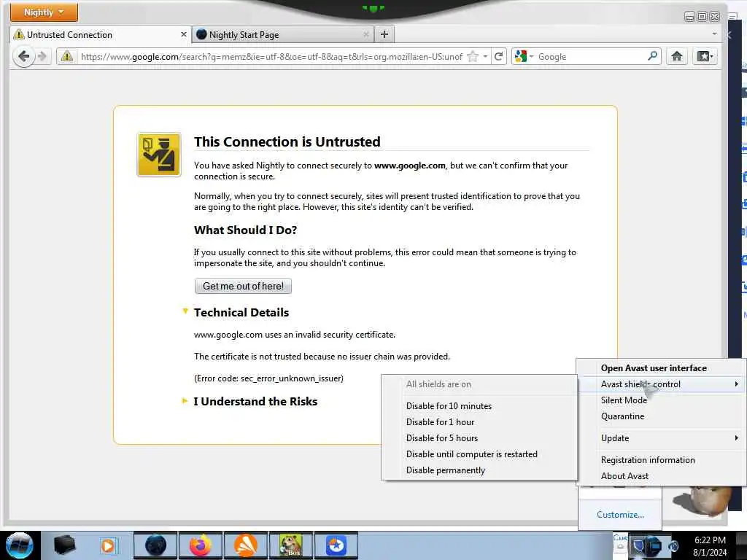Viewport: 747px width, 560px height.
Task: Open the list all tabs dropdown arrow
Action: (714, 34)
